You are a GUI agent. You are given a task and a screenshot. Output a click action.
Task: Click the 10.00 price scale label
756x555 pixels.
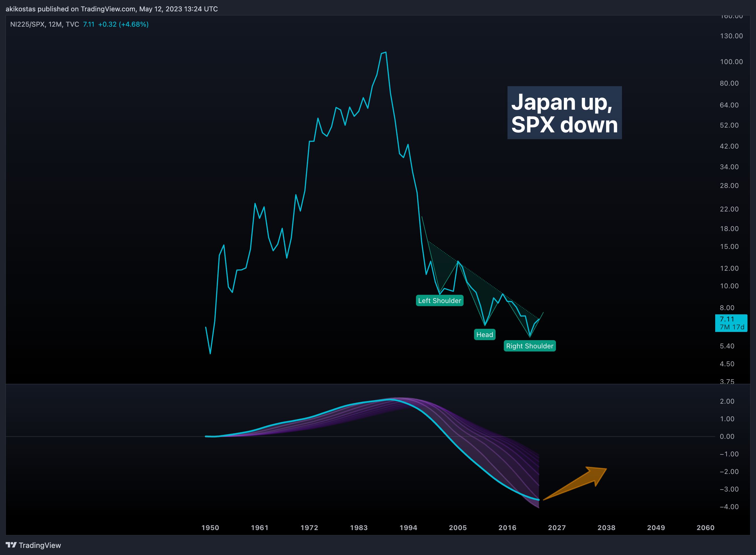729,286
